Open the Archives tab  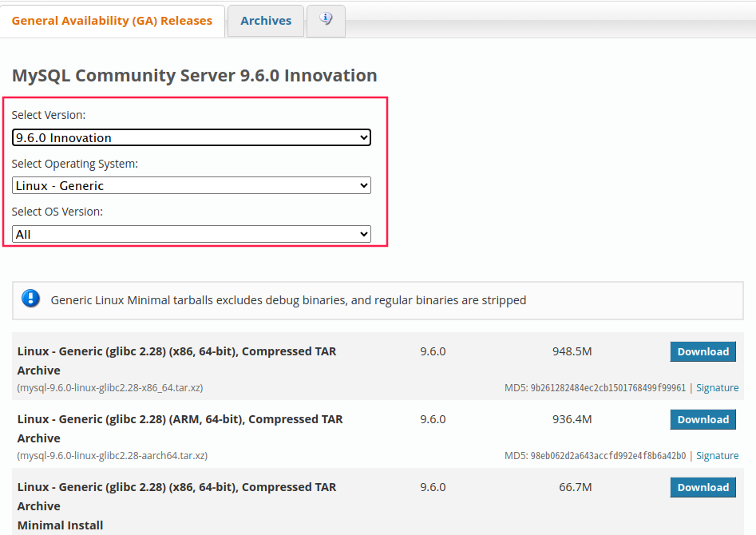pyautogui.click(x=266, y=21)
